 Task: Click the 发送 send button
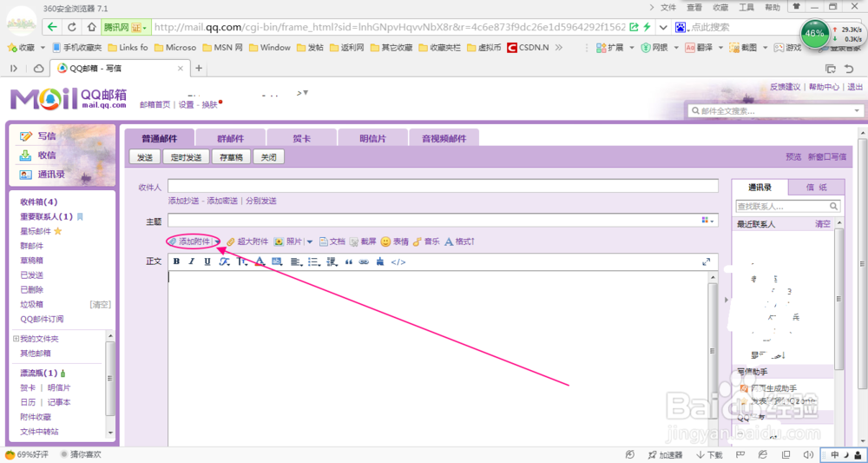coord(144,157)
